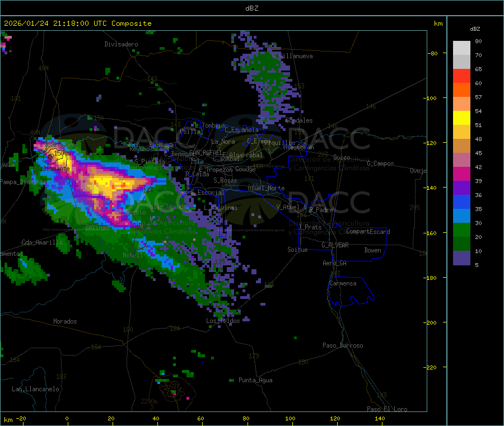Click the 'Pampa_Diamante' place label
The height and width of the screenshot is (426, 504).
pos(23,182)
